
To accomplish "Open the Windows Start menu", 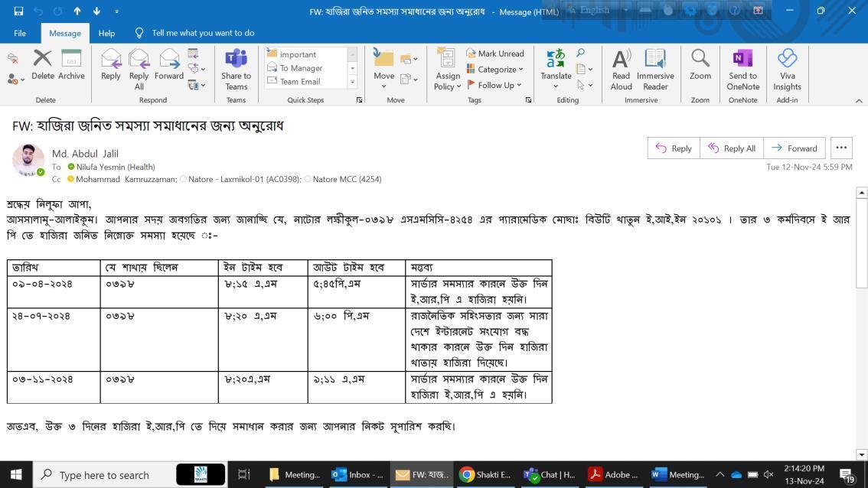I will coord(16,475).
